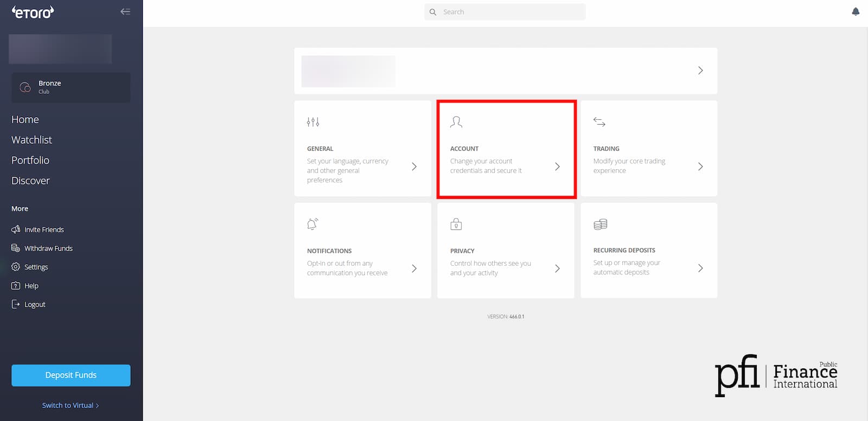Click the General sliders icon
Screen dimensions: 868x421
[313, 122]
